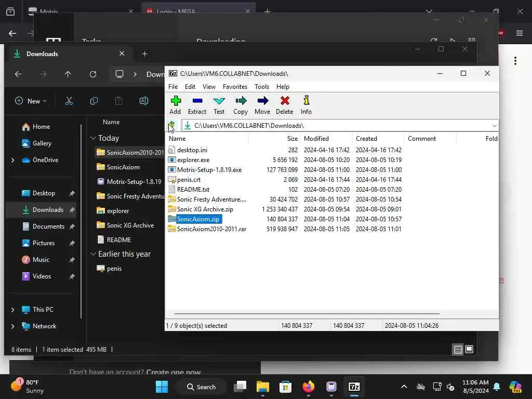
Task: Select the SonicAxiom folder in Explorer
Action: pyautogui.click(x=123, y=167)
